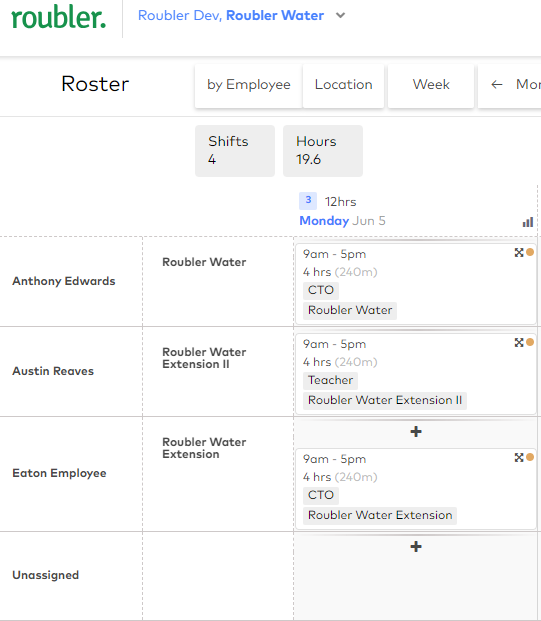The width and height of the screenshot is (541, 621).
Task: Open Anthony Edwards' 9am - 5pm shift time
Action: pyautogui.click(x=335, y=254)
